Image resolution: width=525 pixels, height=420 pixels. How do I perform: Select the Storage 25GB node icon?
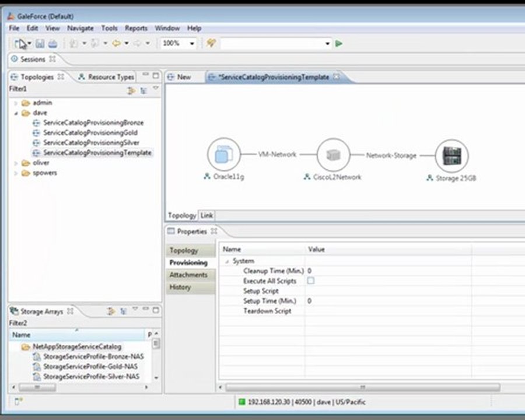click(452, 156)
